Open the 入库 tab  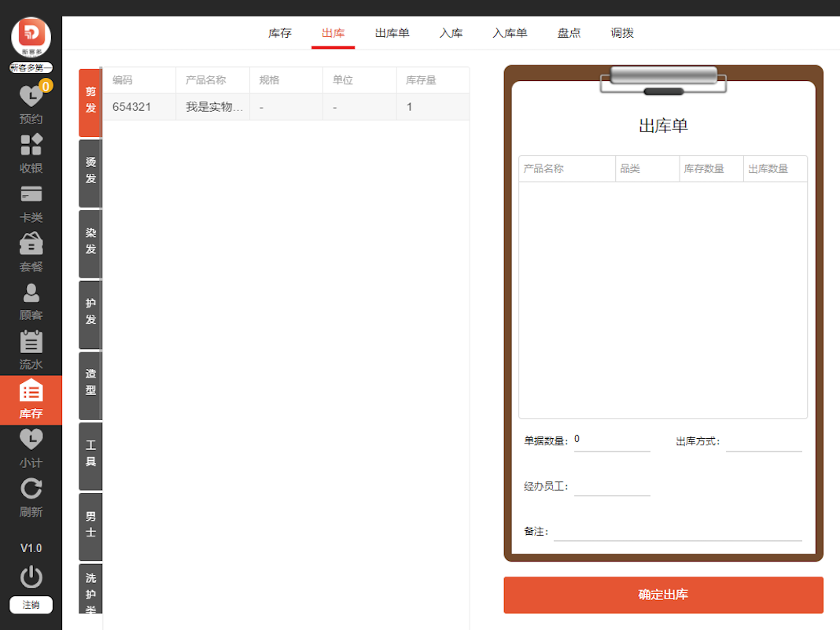(x=451, y=33)
